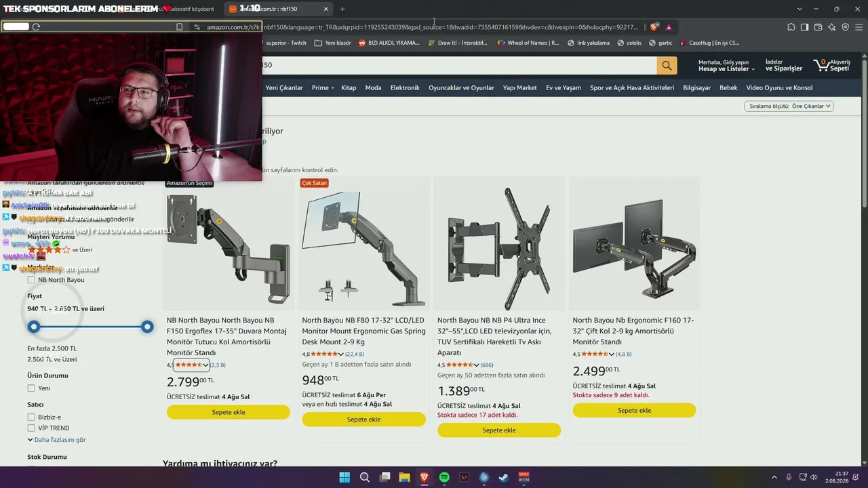The height and width of the screenshot is (488, 868).
Task: Open Windows taskbar Search
Action: 364,477
